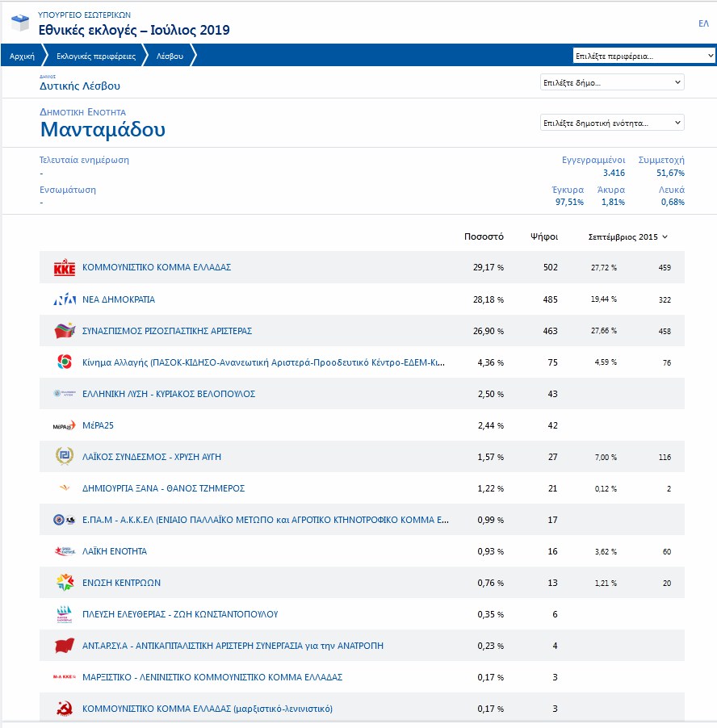Viewport: 717px width, 728px height.
Task: Click the ΑΝΤ.ΑΡ.ΣΥ.Α red flag logo
Action: 64,646
